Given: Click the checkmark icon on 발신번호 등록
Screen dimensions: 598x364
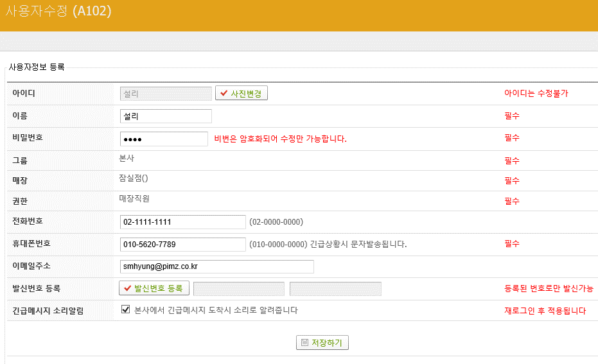Looking at the screenshot, I should click(x=128, y=289).
